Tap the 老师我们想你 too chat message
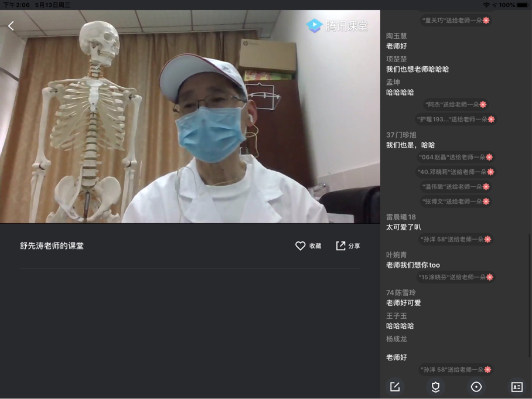Screen dimensions: 532x399 click(412, 265)
